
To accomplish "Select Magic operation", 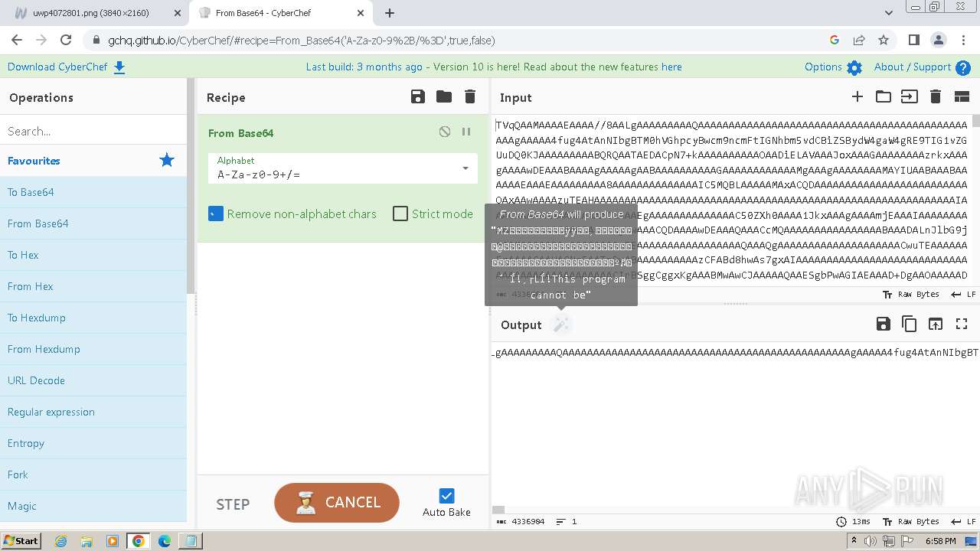I will click(93, 506).
